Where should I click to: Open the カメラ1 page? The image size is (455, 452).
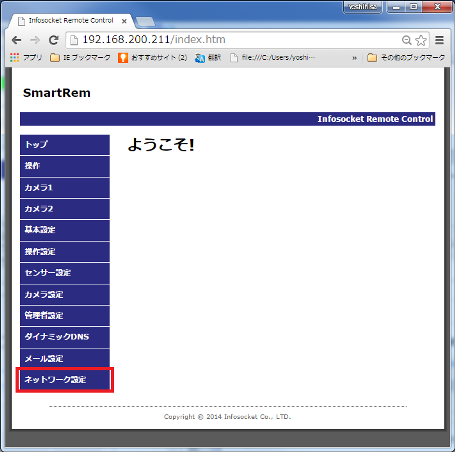tap(65, 188)
